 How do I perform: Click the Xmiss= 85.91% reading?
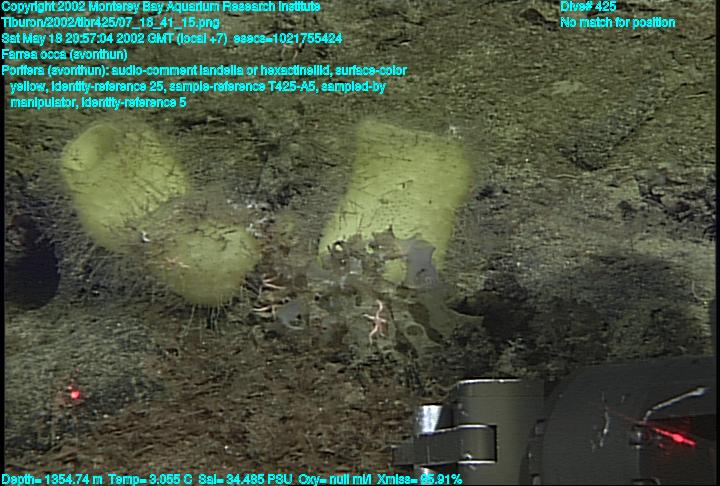click(419, 479)
